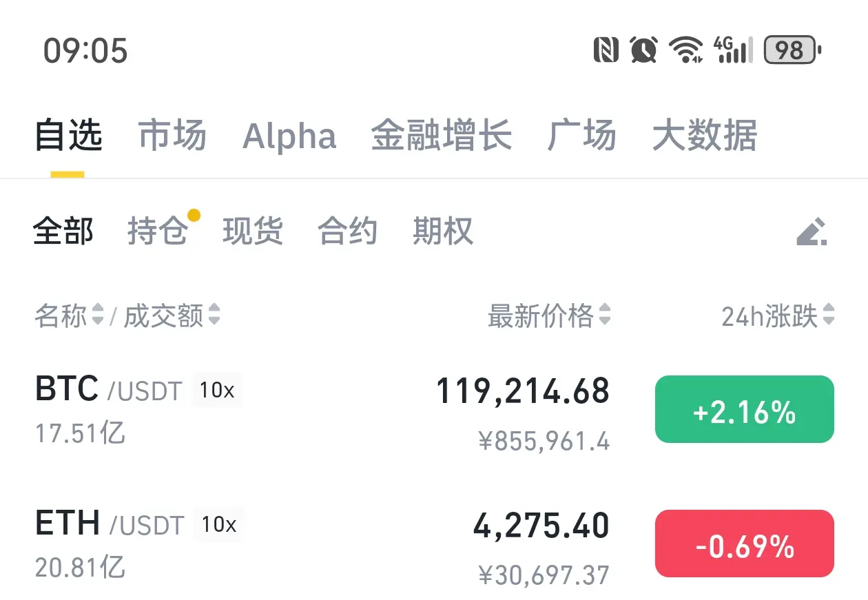Tap the battery 98 indicator

pos(792,50)
